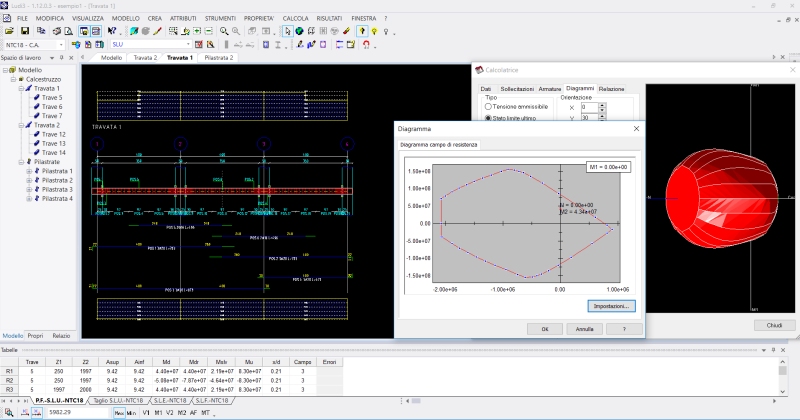The image size is (800, 420).
Task: Click the zoom in magnifier icon
Action: [x=224, y=31]
